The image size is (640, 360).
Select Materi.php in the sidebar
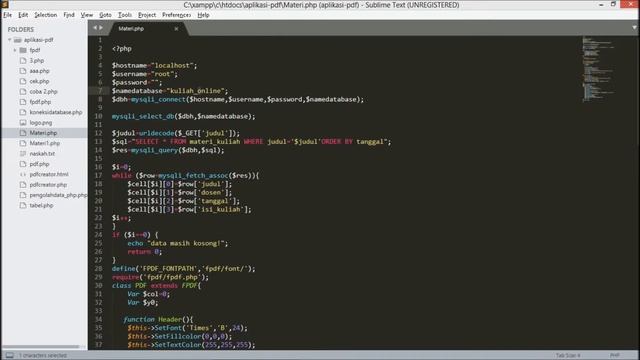[x=43, y=133]
